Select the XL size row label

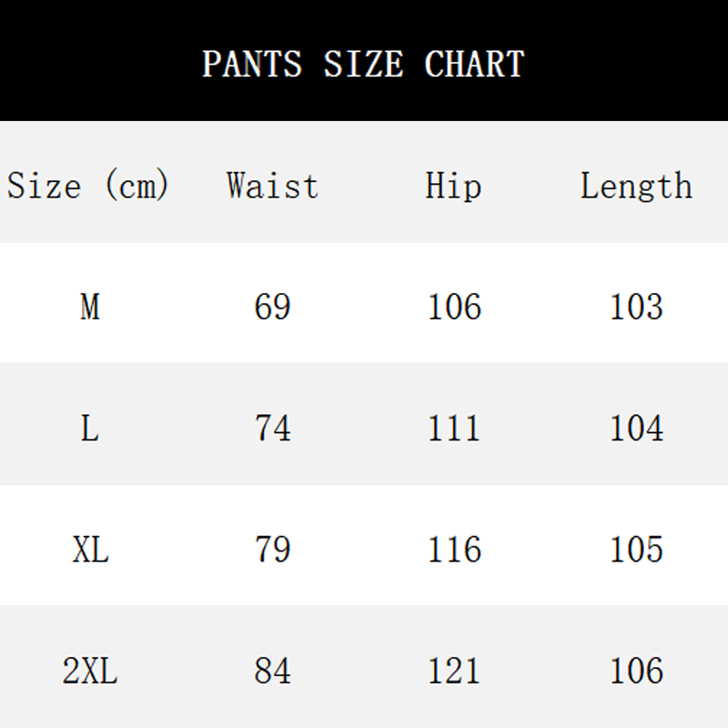tap(90, 550)
